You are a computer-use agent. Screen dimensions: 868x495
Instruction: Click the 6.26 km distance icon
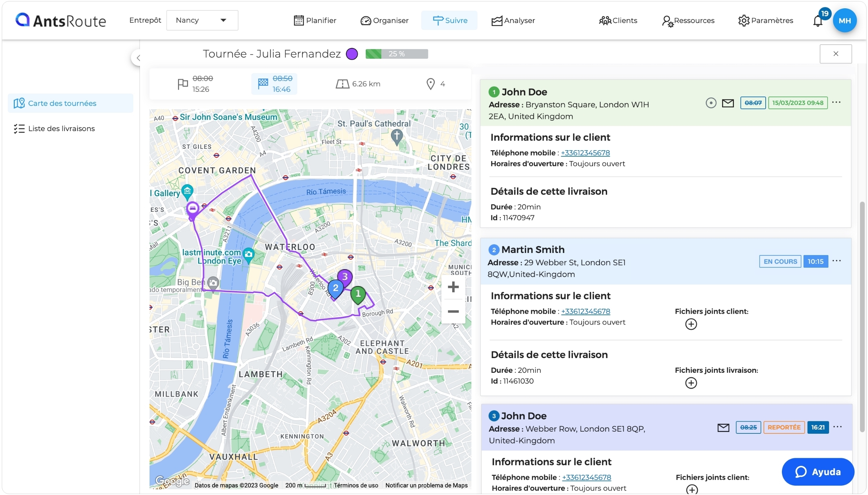tap(342, 84)
